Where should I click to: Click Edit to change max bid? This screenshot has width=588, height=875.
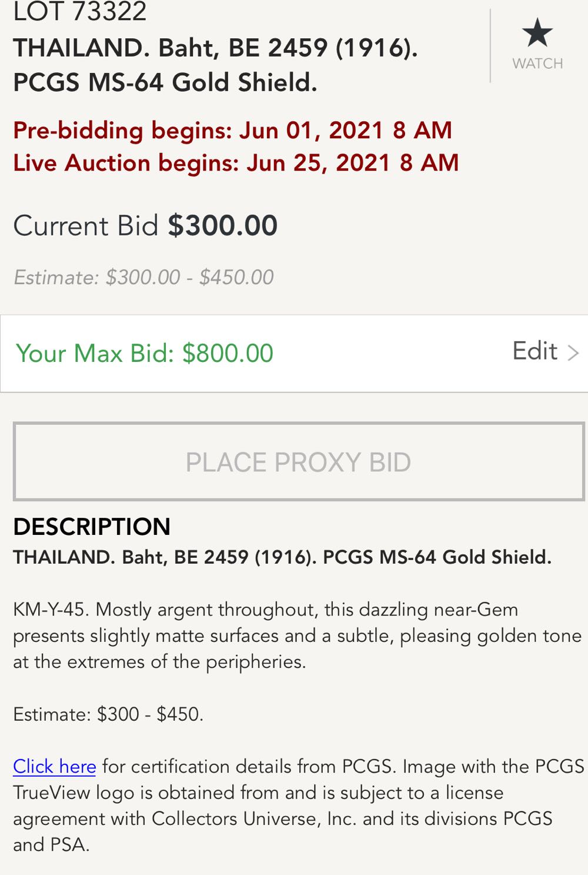click(x=534, y=351)
